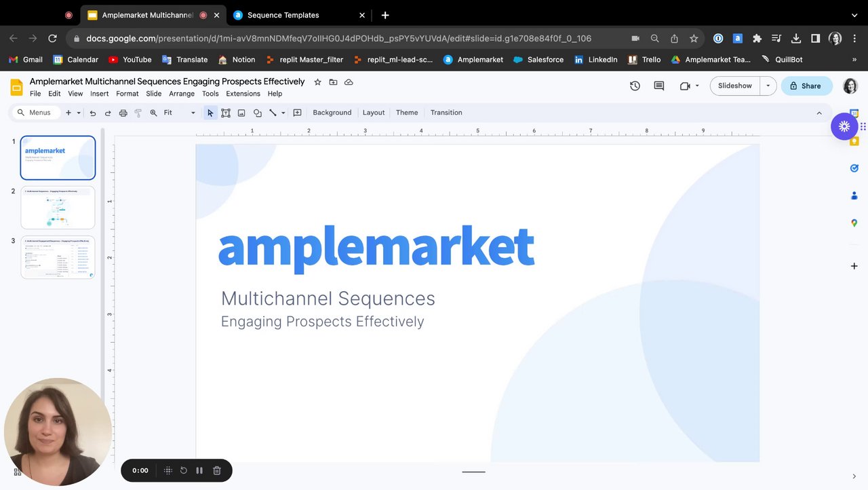Restart the recording with the rewind icon
This screenshot has height=490, width=868.
184,470
